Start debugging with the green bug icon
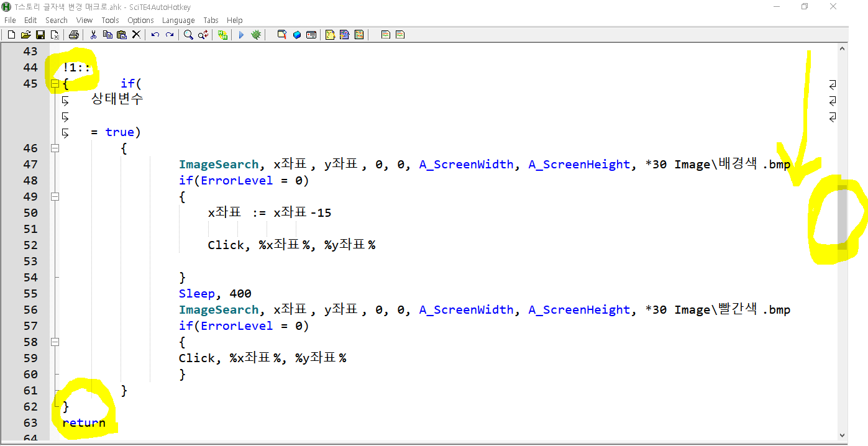This screenshot has height=446, width=868. point(256,35)
